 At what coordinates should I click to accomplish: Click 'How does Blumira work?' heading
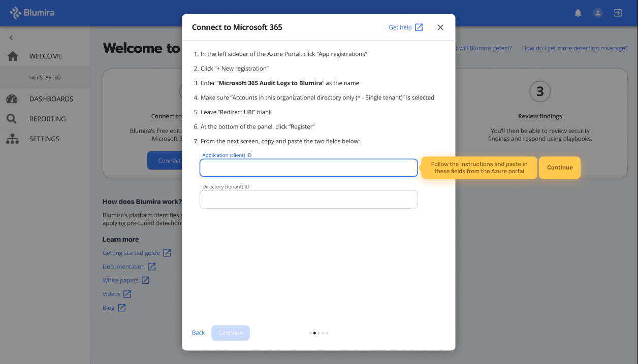(142, 202)
